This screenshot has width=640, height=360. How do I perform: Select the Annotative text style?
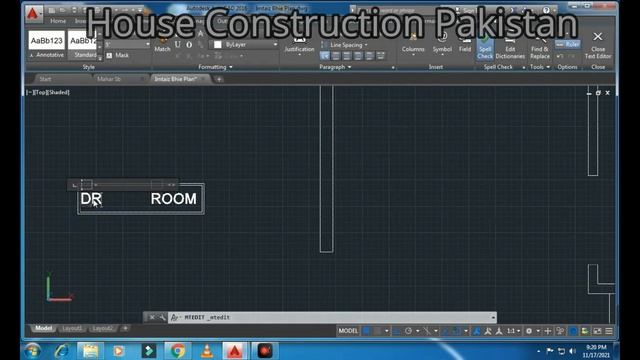(47, 45)
